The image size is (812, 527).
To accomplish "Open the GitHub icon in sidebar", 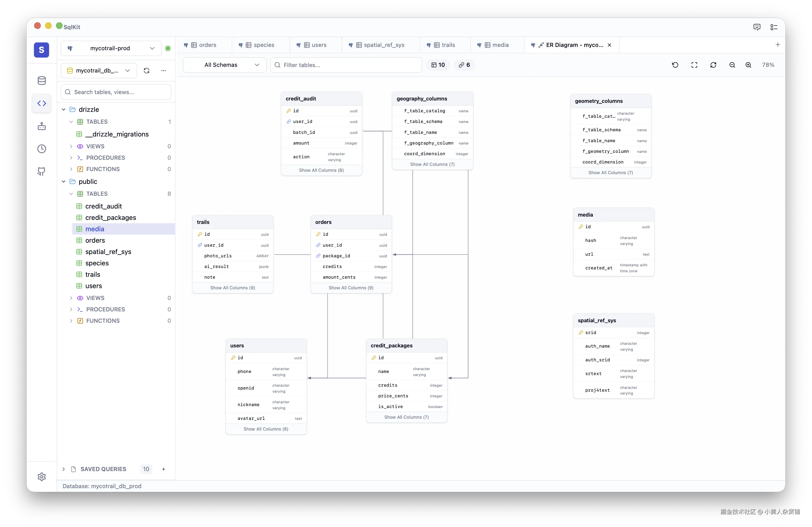I will 42,172.
